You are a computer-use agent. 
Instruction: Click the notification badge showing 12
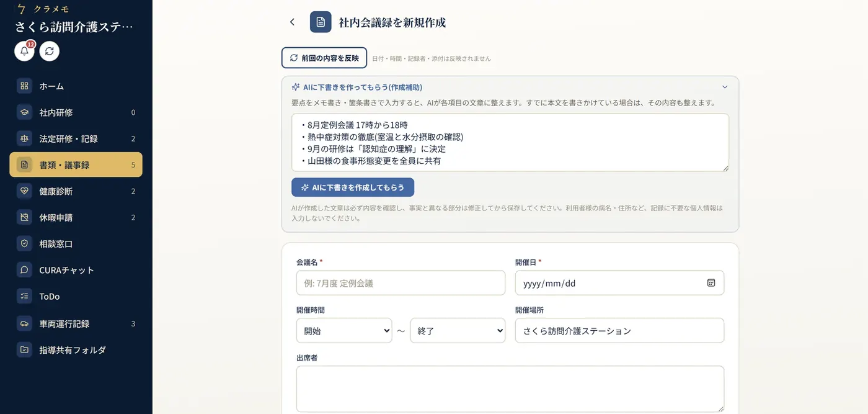[x=30, y=44]
